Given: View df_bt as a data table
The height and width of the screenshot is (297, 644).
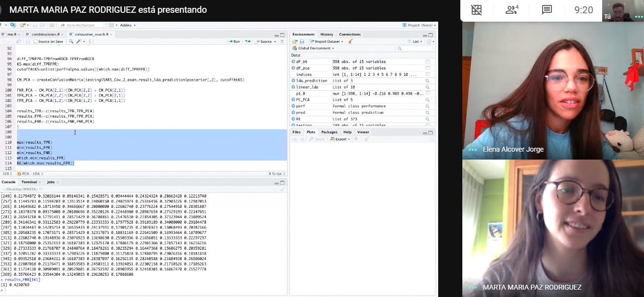Looking at the screenshot, I should pos(428,62).
